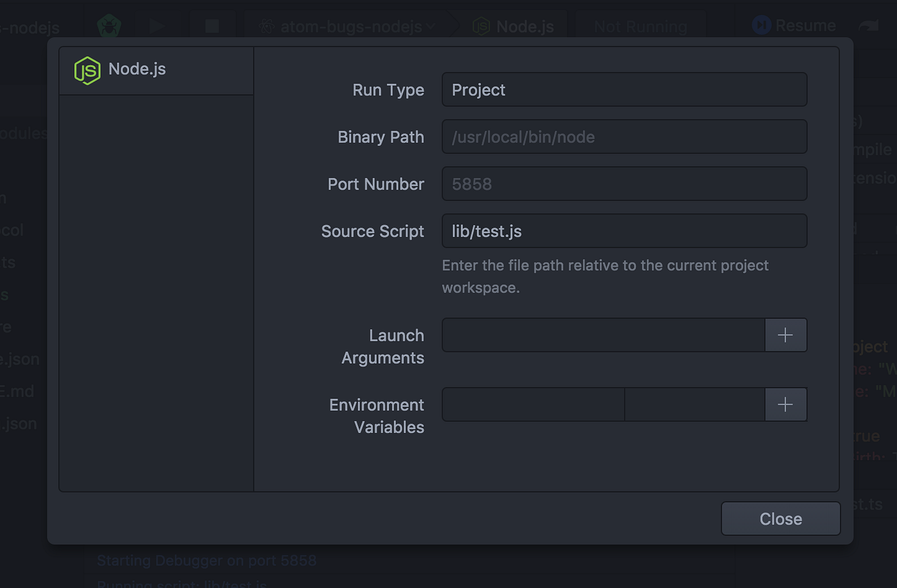Click into the Port Number field
The height and width of the screenshot is (588, 897).
click(624, 184)
